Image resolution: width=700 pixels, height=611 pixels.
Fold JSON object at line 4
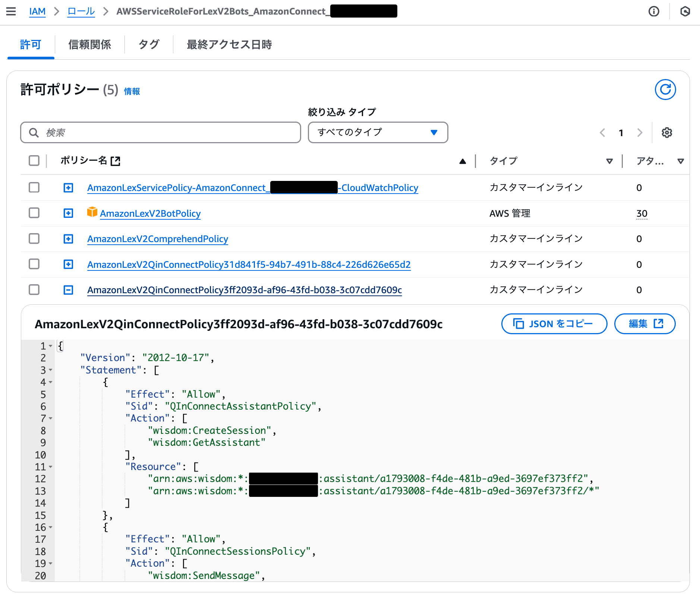[x=50, y=382]
